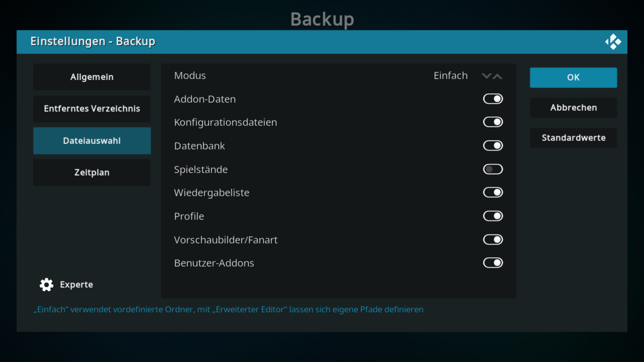Disable the Konfigurationsdateien switch
Image resolution: width=644 pixels, height=362 pixels.
pos(493,122)
